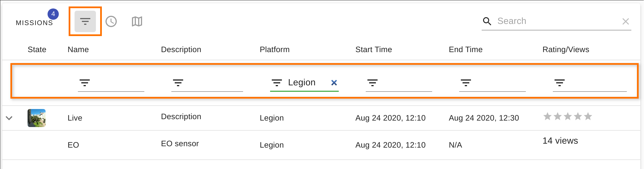The image size is (644, 169).
Task: Sort by the Platform column header
Action: (274, 50)
